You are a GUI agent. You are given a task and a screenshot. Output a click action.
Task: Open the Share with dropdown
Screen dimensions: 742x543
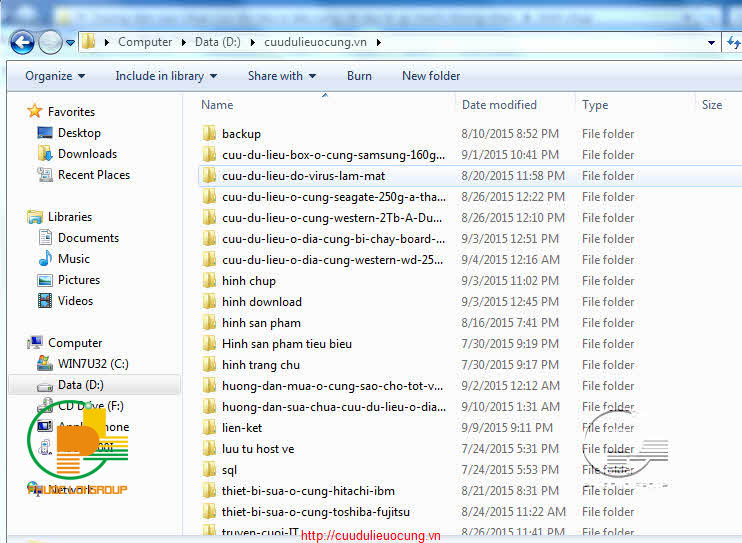(281, 76)
